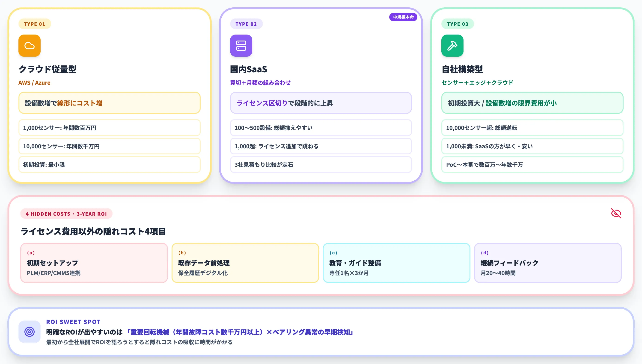Click the 最初から全社展開でROI note line

[x=139, y=342]
